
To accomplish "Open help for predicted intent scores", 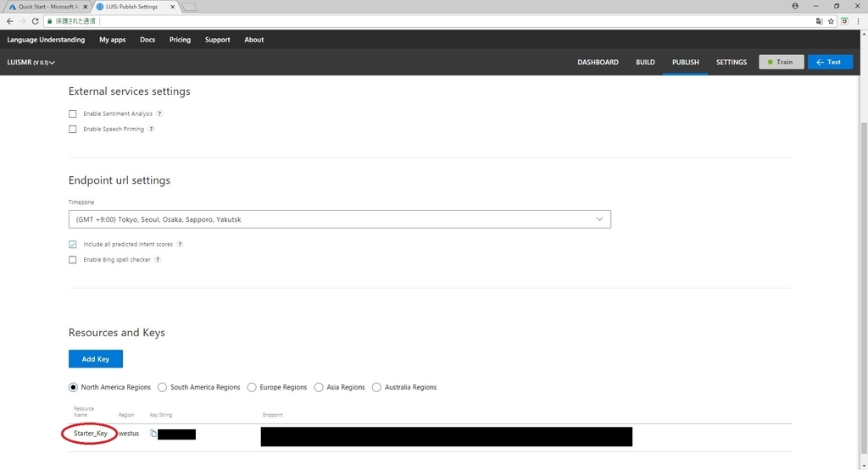I will 180,244.
